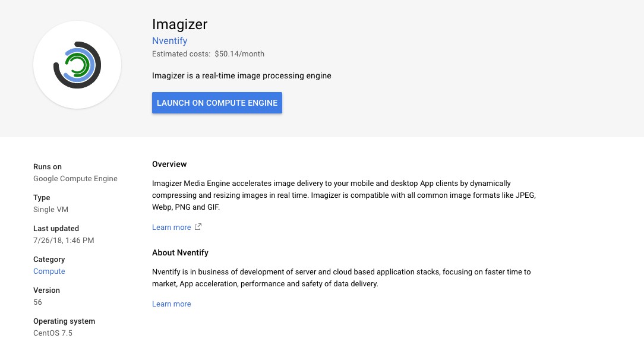Click the Operating system label
Image resolution: width=644 pixels, height=338 pixels.
pyautogui.click(x=64, y=321)
